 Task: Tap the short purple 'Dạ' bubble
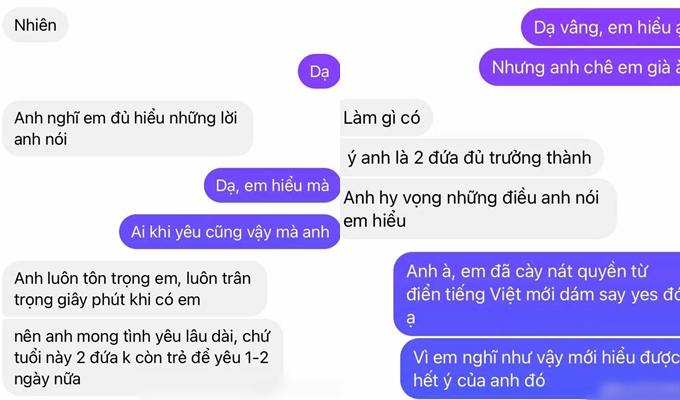coord(319,71)
